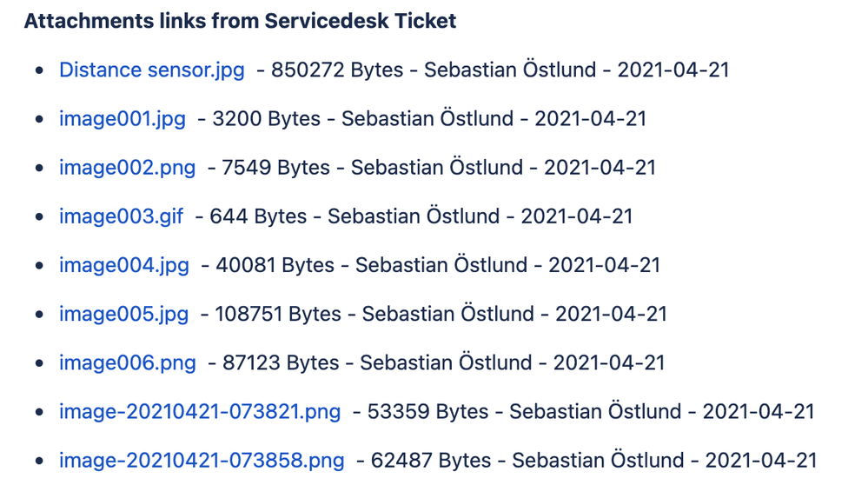
Task: Open the image-20210421-073858.png link
Action: 202,460
